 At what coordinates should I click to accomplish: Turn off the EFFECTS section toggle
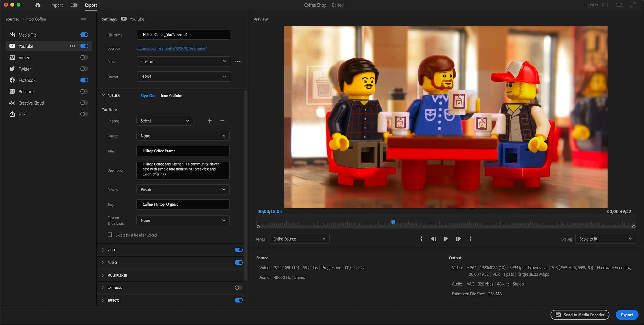pyautogui.click(x=239, y=300)
